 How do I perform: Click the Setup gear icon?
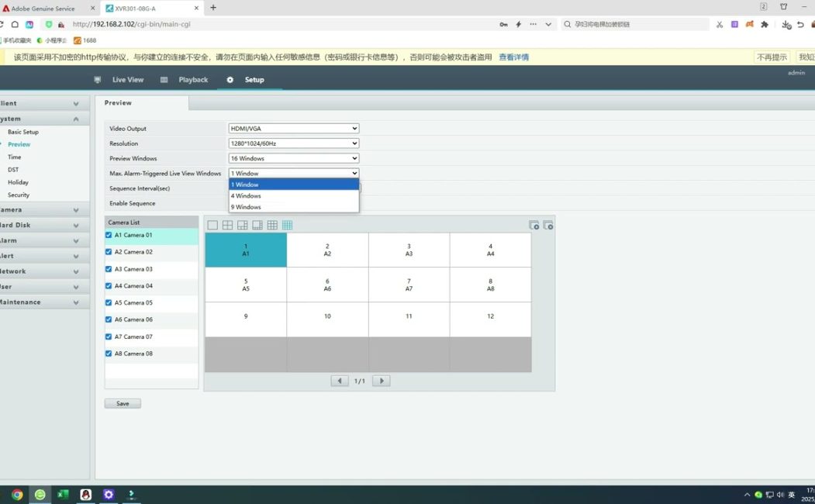coord(230,80)
